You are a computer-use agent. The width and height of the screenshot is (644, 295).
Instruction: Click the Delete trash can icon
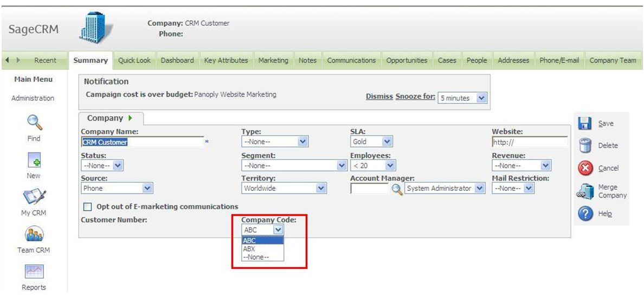[x=585, y=145]
